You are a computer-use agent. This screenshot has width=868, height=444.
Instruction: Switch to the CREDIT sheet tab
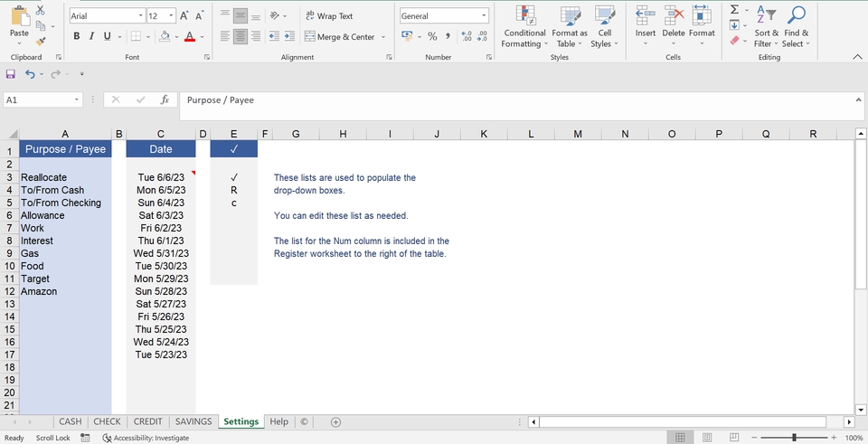tap(147, 422)
